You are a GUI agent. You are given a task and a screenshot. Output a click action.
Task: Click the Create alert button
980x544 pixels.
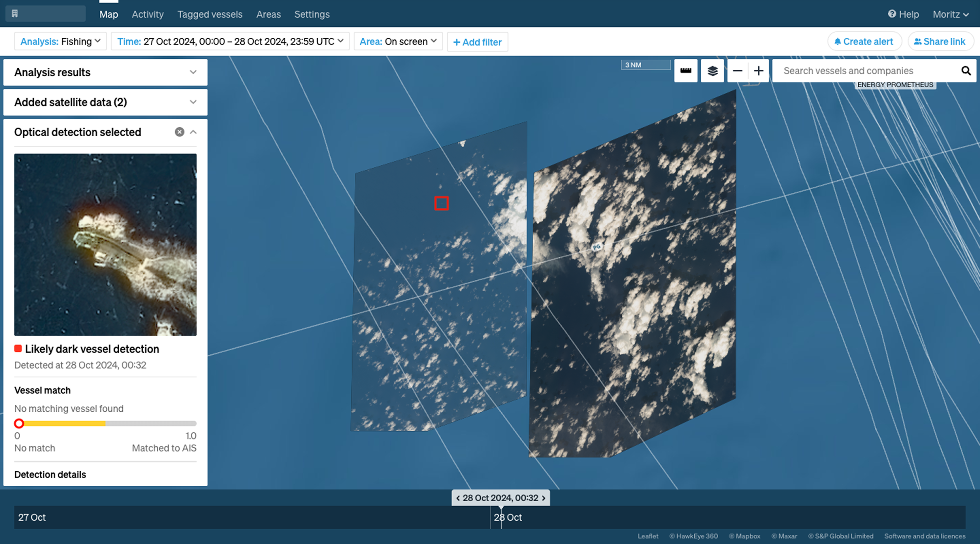(x=864, y=42)
